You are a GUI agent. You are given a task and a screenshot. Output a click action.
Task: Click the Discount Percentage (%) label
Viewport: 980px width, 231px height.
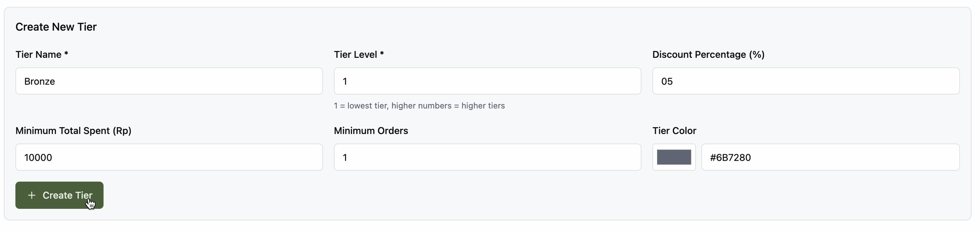tap(708, 55)
